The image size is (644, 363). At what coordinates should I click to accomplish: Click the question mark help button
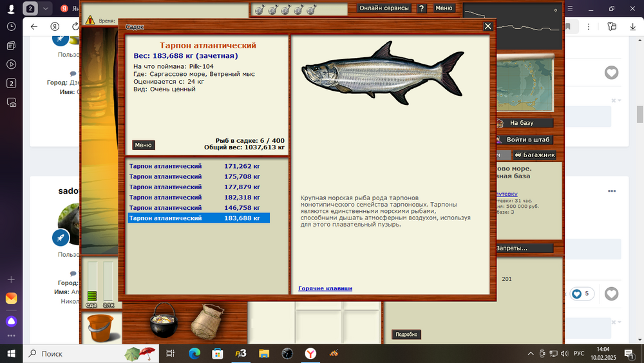coord(421,8)
